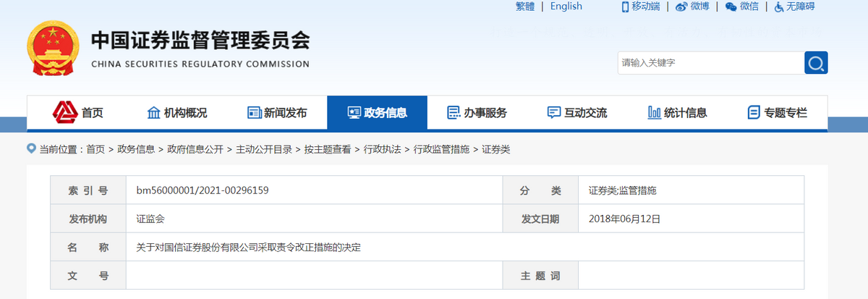Click the 索引号 label cell
This screenshot has width=868, height=299.
pyautogui.click(x=88, y=190)
